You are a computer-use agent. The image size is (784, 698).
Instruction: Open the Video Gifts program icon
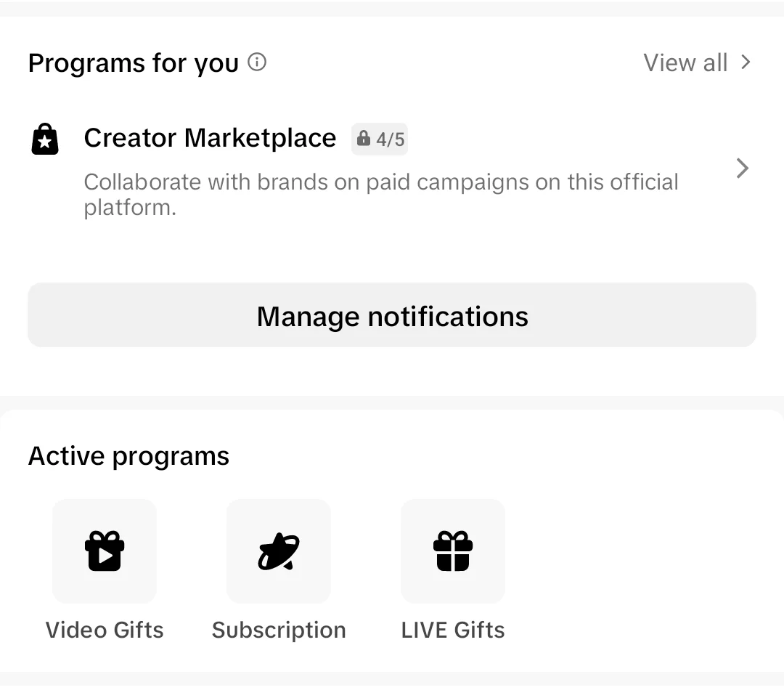pos(105,551)
